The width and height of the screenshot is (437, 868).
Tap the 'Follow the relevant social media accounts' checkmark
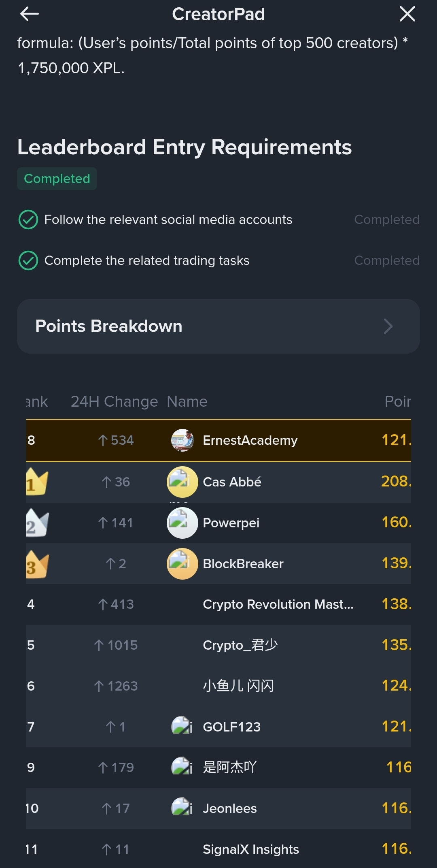click(x=28, y=220)
